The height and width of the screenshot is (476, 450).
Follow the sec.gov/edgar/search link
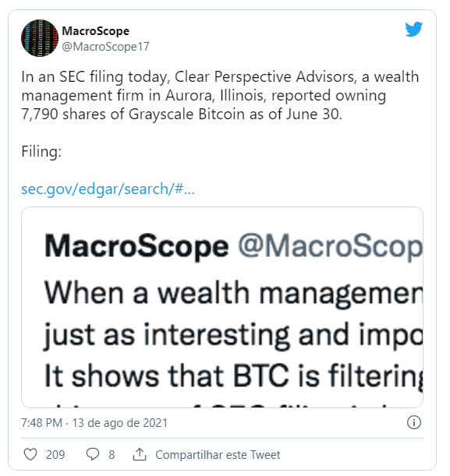coord(108,189)
